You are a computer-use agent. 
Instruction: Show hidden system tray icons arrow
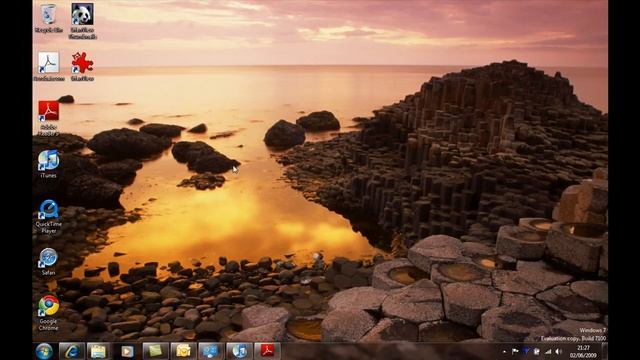coord(504,351)
